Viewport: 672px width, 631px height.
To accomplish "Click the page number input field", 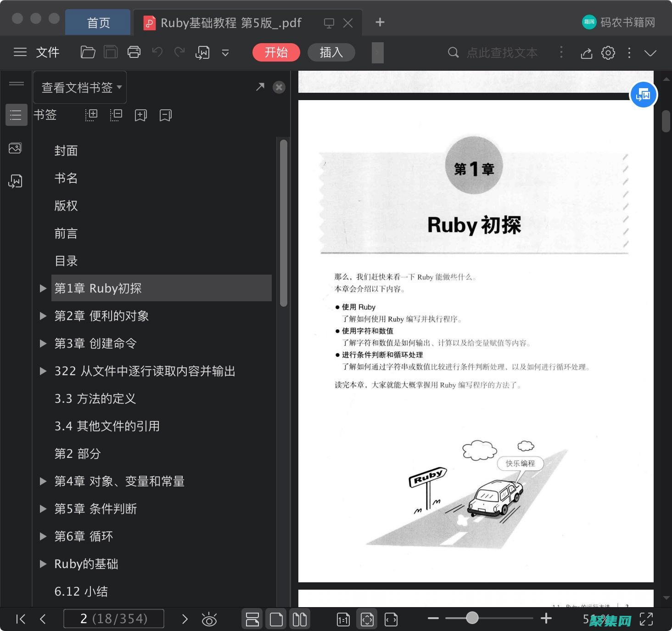I will pyautogui.click(x=114, y=619).
